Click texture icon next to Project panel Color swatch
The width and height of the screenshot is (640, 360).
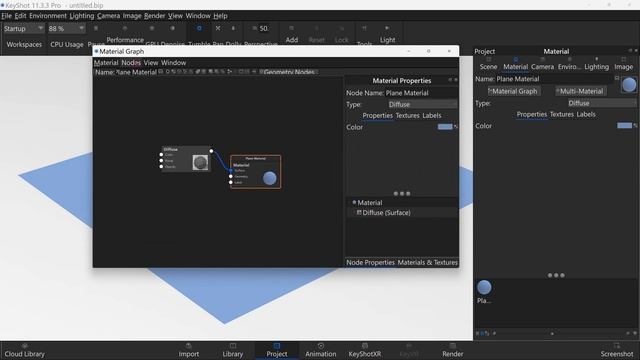coord(635,126)
